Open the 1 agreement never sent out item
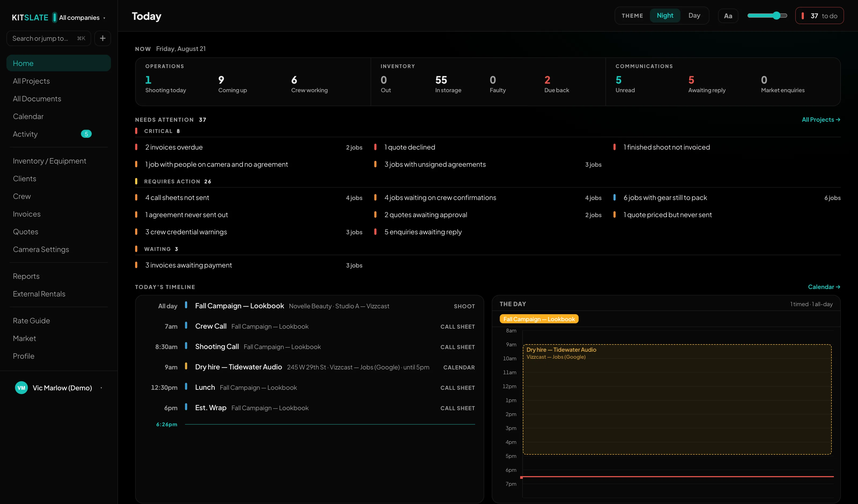 tap(249, 214)
